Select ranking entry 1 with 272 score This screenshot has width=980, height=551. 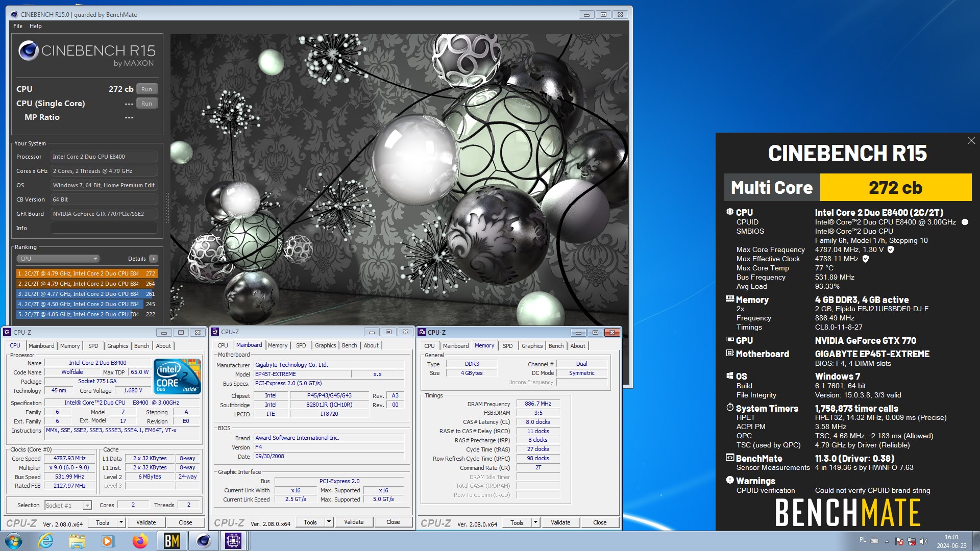coord(87,273)
